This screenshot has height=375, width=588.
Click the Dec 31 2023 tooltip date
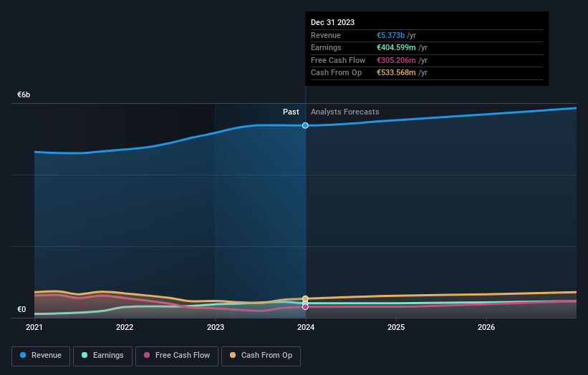(x=332, y=22)
